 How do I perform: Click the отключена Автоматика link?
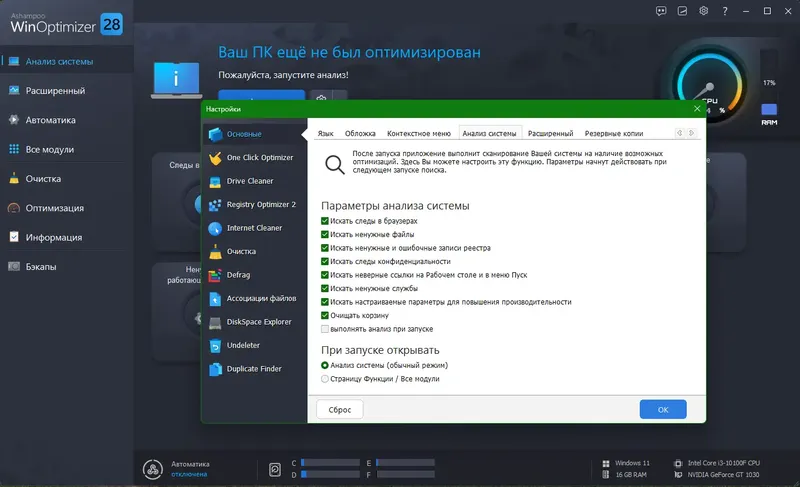pyautogui.click(x=189, y=474)
